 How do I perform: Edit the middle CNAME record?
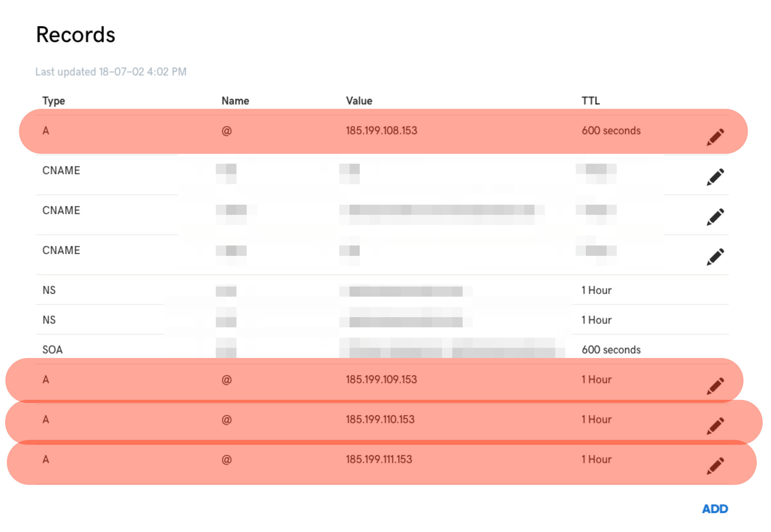[715, 217]
